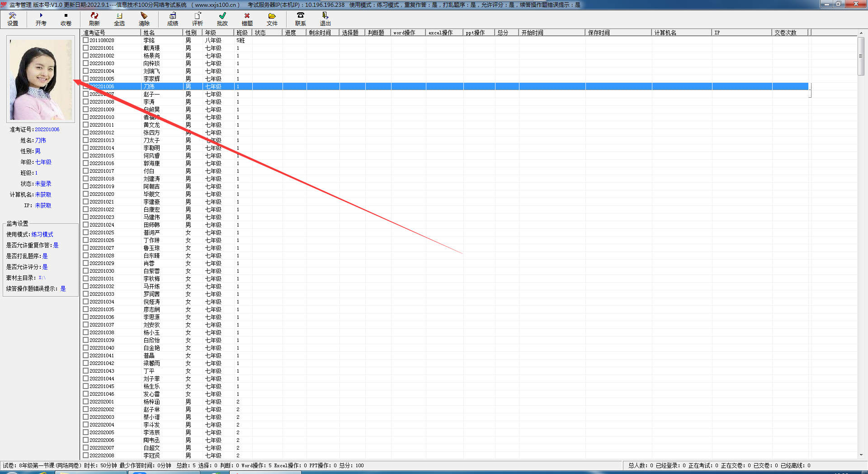
Task: Open the 错题 wrong-questions tool
Action: tap(247, 19)
